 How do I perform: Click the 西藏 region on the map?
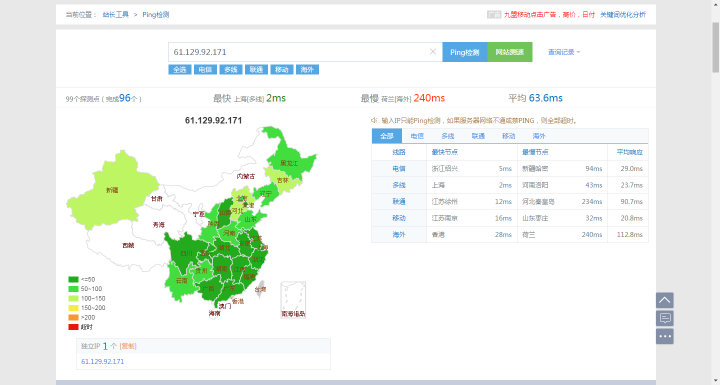128,245
